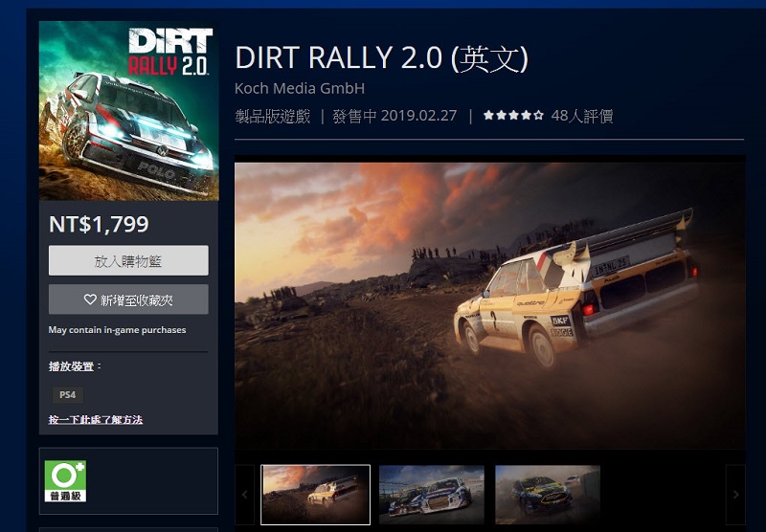The height and width of the screenshot is (532, 766).
Task: Click the 製品版遊戲 category label
Action: pyautogui.click(x=273, y=116)
